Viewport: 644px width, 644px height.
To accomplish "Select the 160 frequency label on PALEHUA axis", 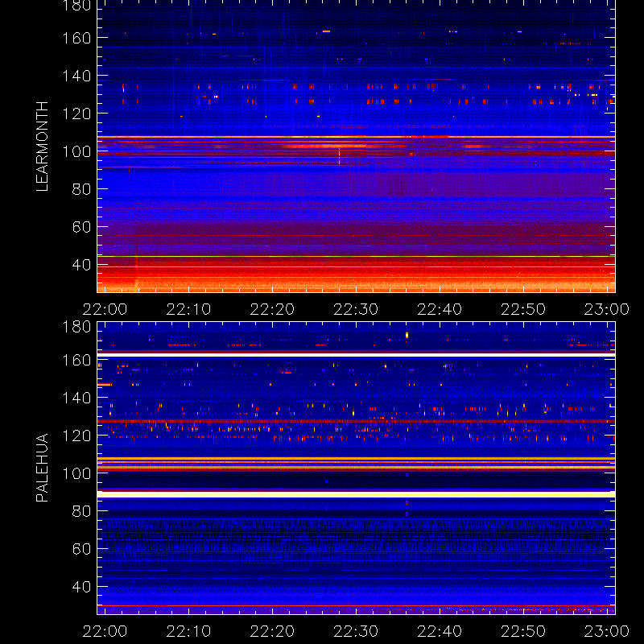I will pos(76,360).
